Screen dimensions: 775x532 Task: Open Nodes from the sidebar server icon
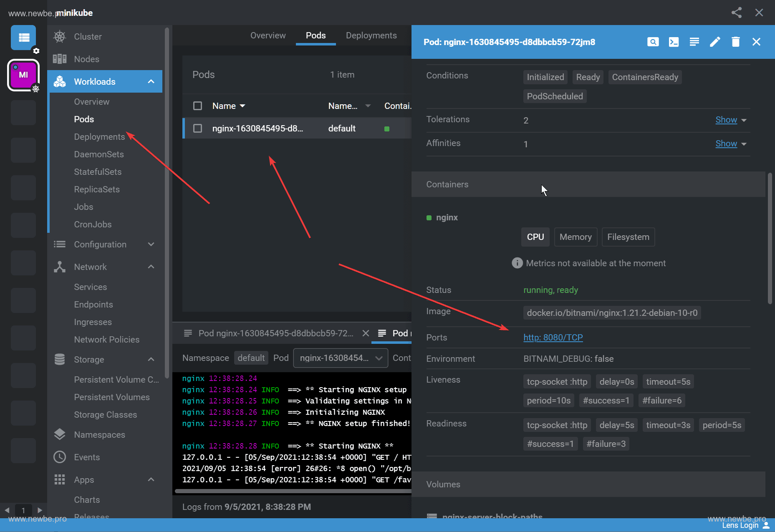[60, 59]
